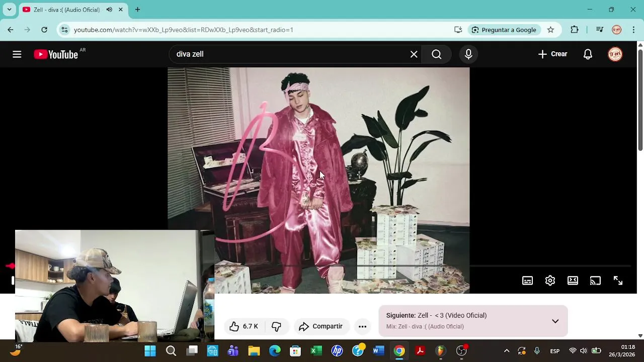The width and height of the screenshot is (644, 362).
Task: Toggle subtitles on the player
Action: coord(527,281)
